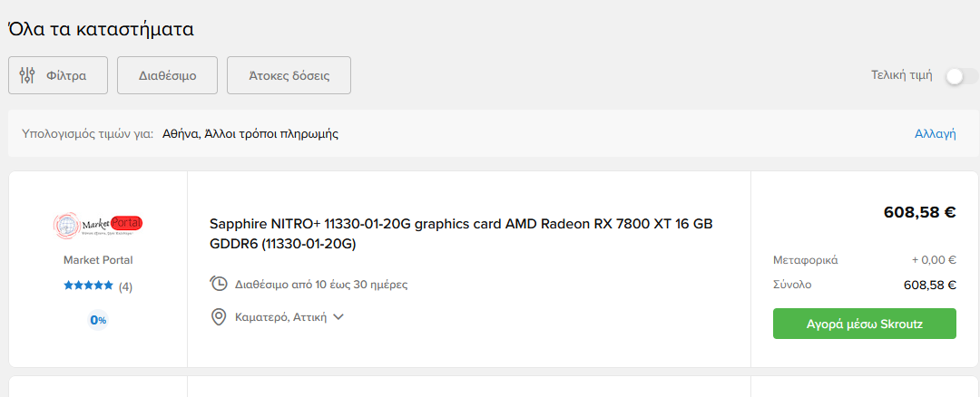The image size is (980, 397).
Task: Open the Sapphire NITRO+ product title link
Action: (461, 234)
